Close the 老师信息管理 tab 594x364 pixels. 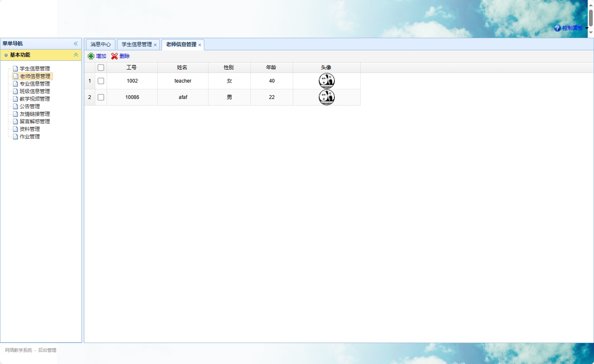pyautogui.click(x=200, y=45)
